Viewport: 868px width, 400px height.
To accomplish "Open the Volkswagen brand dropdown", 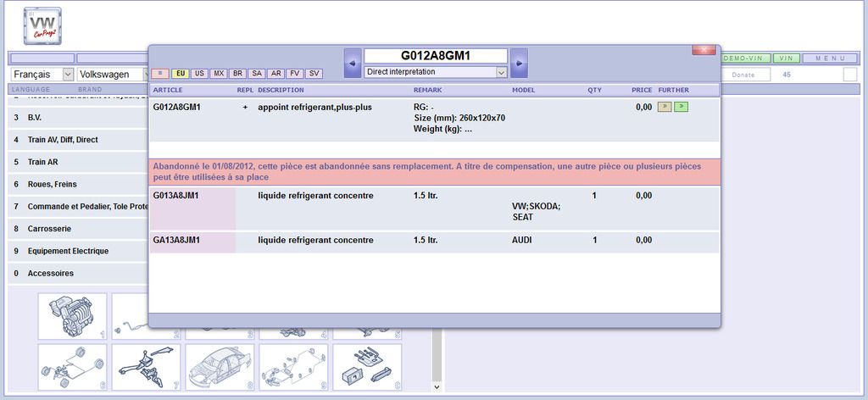I will point(113,74).
